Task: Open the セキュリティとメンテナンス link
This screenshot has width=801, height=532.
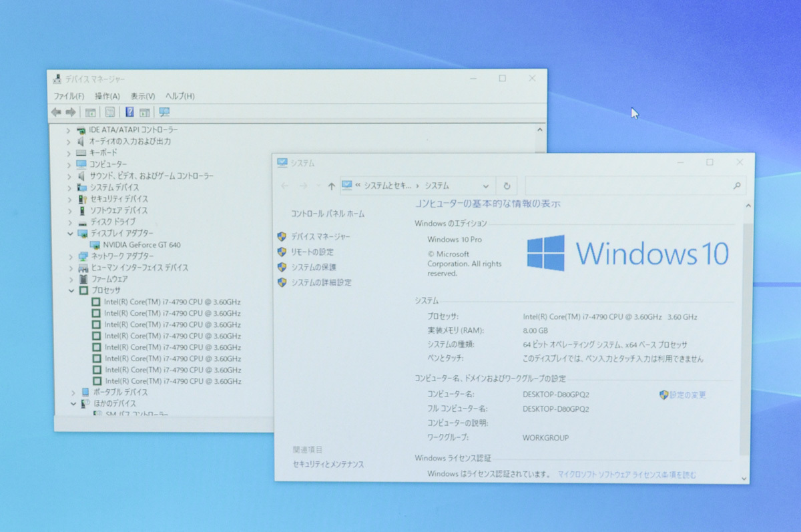Action: click(x=328, y=464)
